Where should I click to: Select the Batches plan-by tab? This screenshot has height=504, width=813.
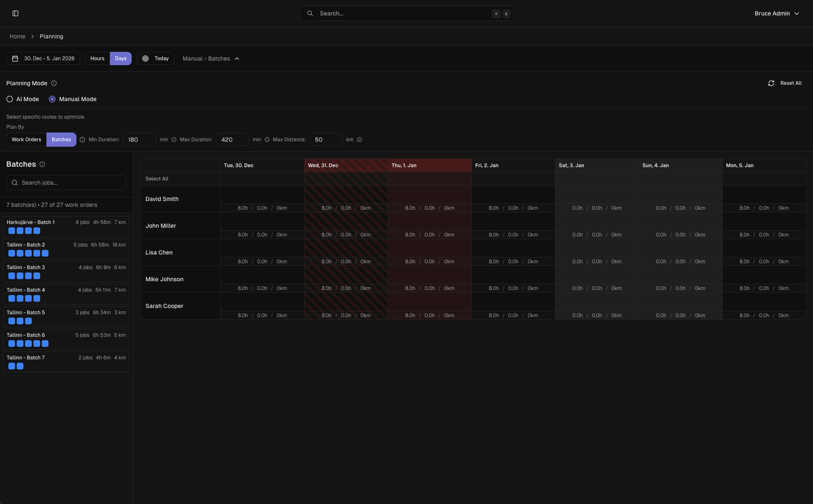(61, 140)
